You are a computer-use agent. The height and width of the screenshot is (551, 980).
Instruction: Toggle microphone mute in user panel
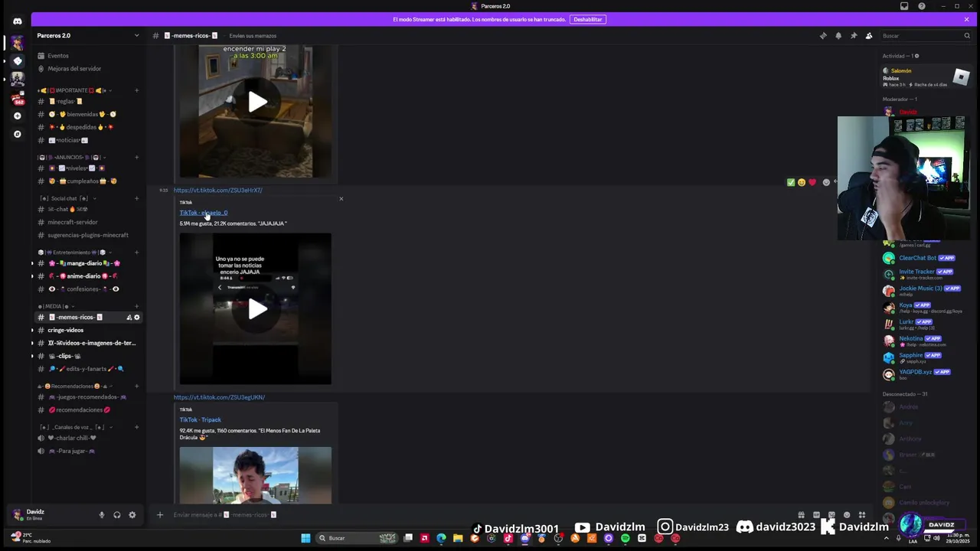[x=101, y=515]
